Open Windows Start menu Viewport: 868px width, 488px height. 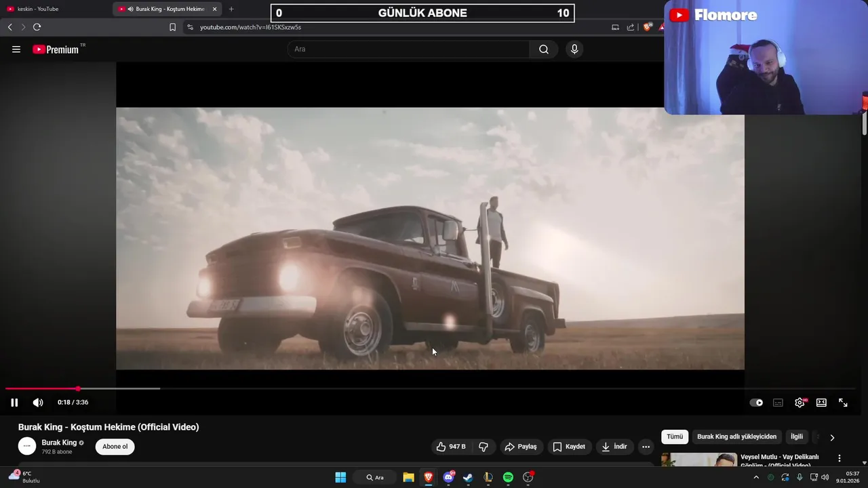[x=340, y=477]
